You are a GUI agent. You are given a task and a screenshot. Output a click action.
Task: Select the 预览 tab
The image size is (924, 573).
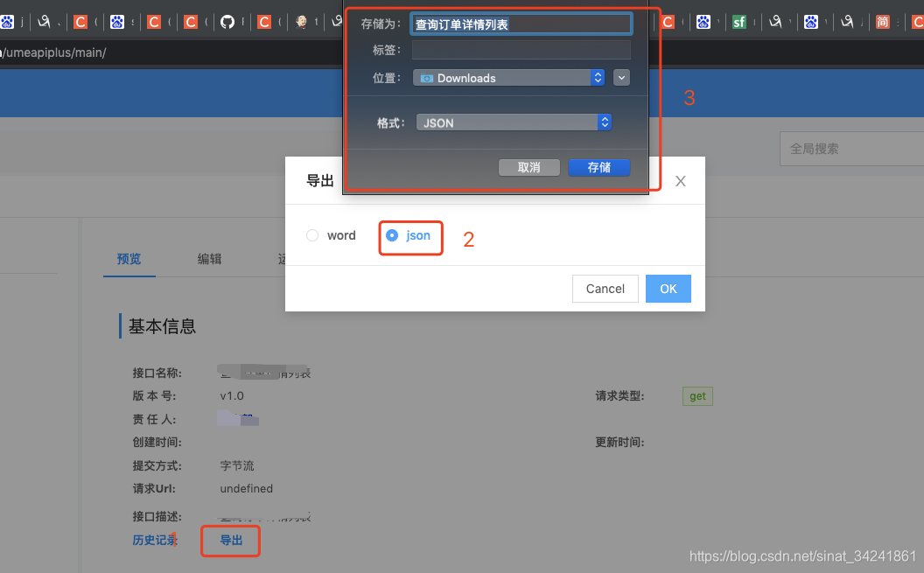tap(129, 259)
